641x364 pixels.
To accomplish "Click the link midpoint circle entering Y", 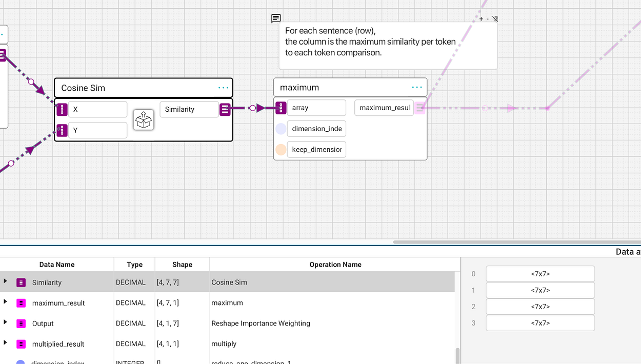I will click(11, 164).
